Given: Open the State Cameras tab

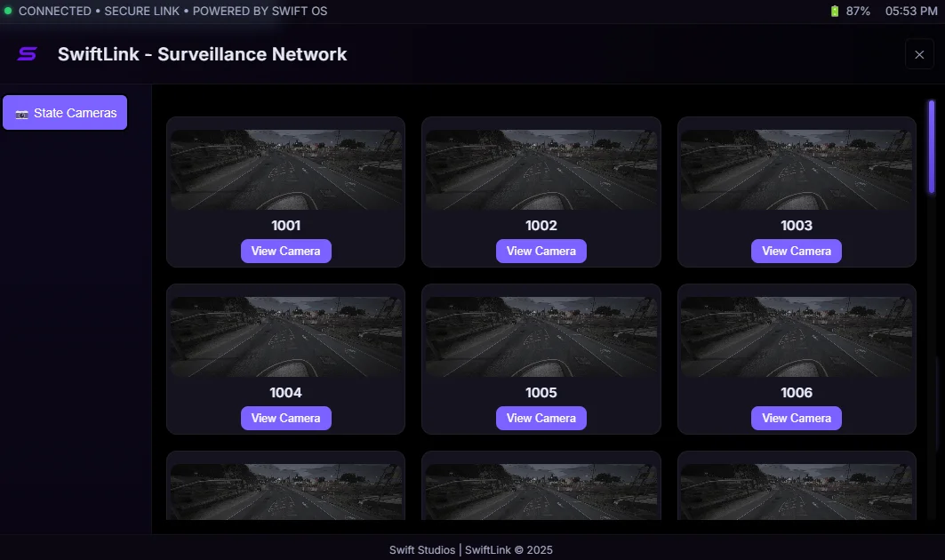Looking at the screenshot, I should 65,113.
